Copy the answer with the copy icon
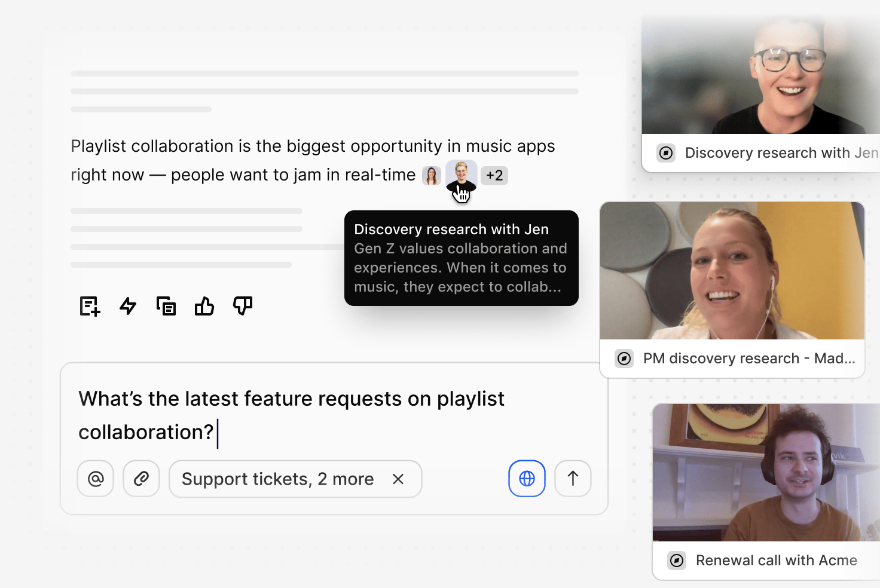Screen dimensions: 880x588 tap(166, 306)
